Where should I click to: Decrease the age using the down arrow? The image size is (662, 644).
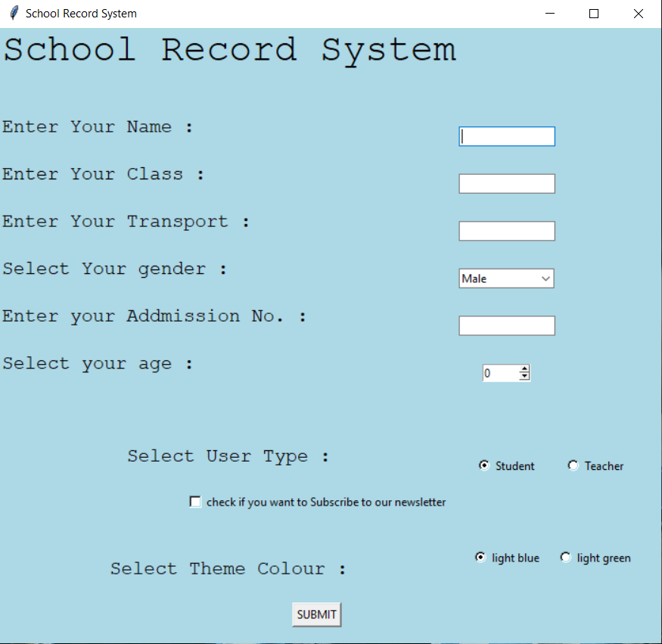[x=524, y=376]
